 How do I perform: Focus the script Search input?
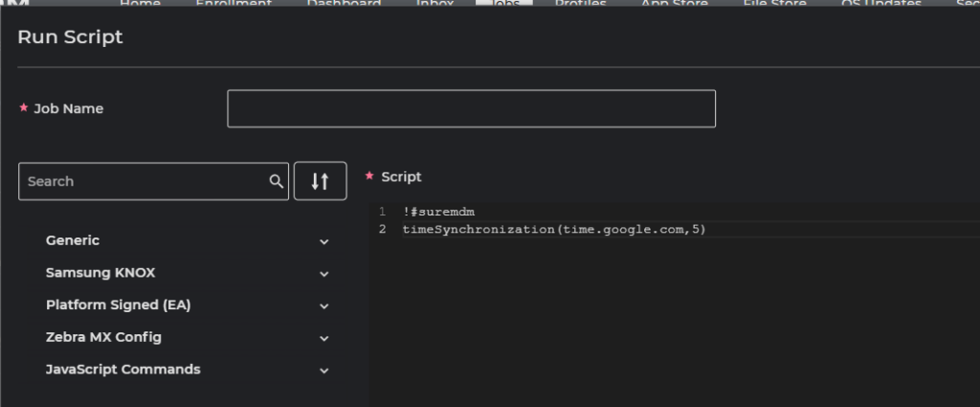coord(144,181)
